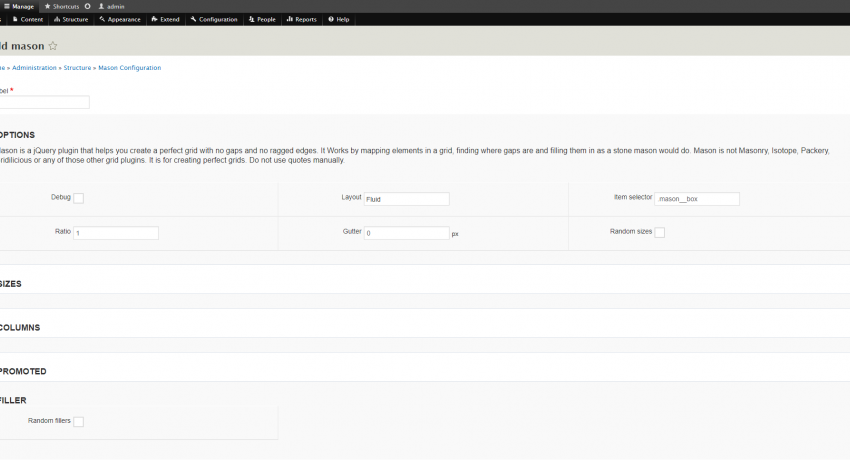
Task: Click the Ratio input field
Action: click(x=116, y=233)
